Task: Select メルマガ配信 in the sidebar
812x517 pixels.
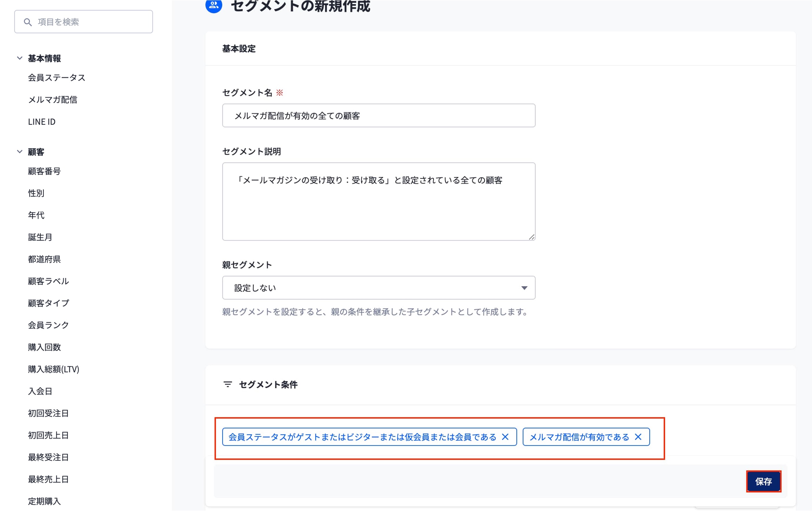Action: pos(53,100)
